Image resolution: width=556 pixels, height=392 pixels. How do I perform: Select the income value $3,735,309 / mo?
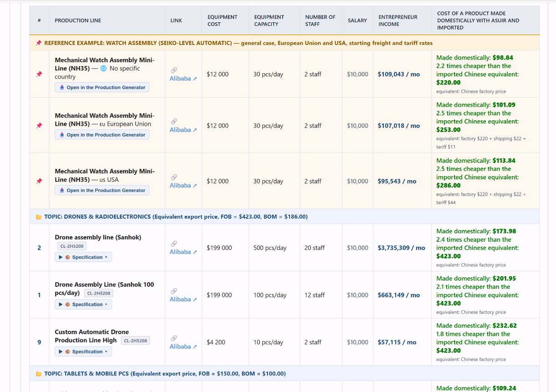(x=401, y=248)
